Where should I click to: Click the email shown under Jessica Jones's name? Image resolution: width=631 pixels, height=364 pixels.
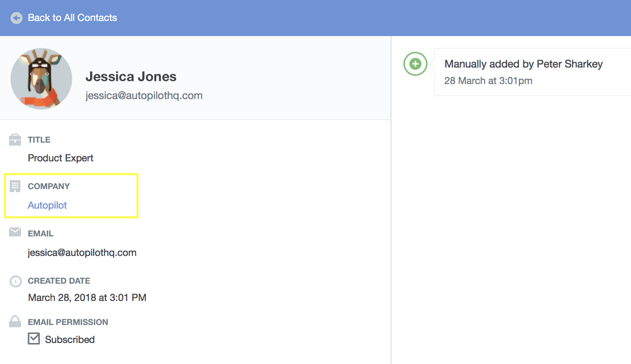[x=144, y=95]
